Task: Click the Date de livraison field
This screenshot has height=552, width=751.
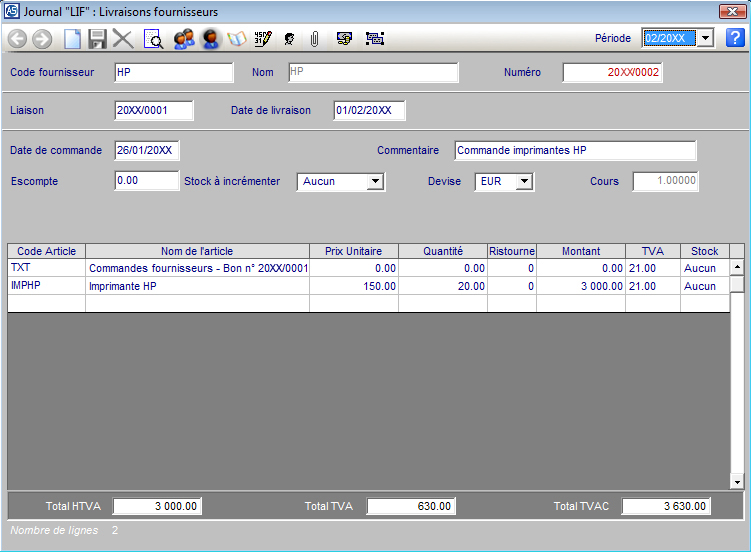Action: 368,110
